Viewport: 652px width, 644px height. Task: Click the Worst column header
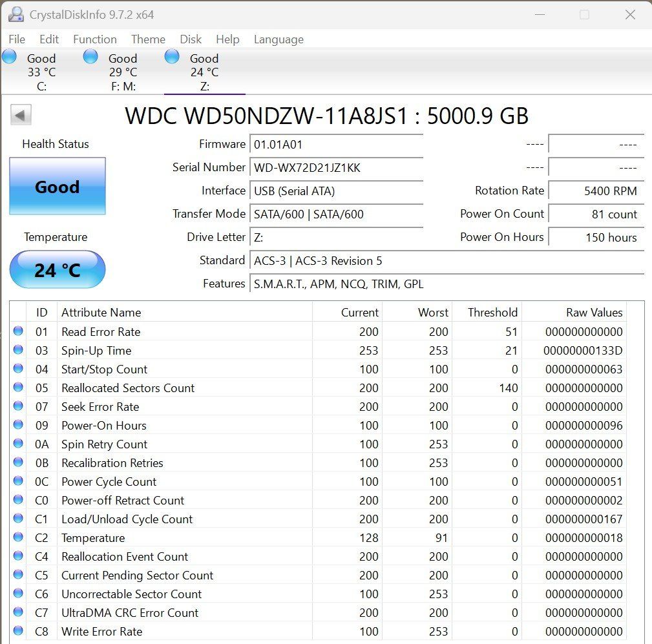(417, 312)
